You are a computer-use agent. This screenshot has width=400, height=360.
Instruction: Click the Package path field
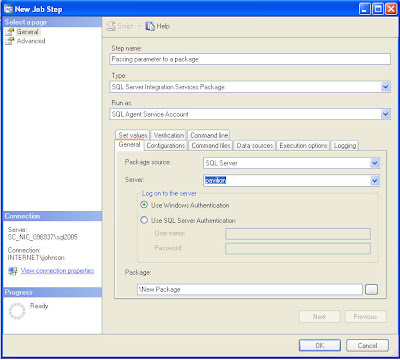pyautogui.click(x=250, y=289)
